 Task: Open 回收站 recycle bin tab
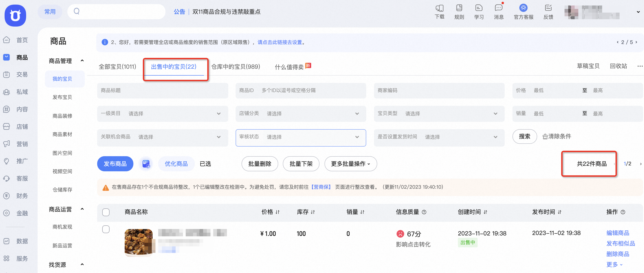coord(618,66)
